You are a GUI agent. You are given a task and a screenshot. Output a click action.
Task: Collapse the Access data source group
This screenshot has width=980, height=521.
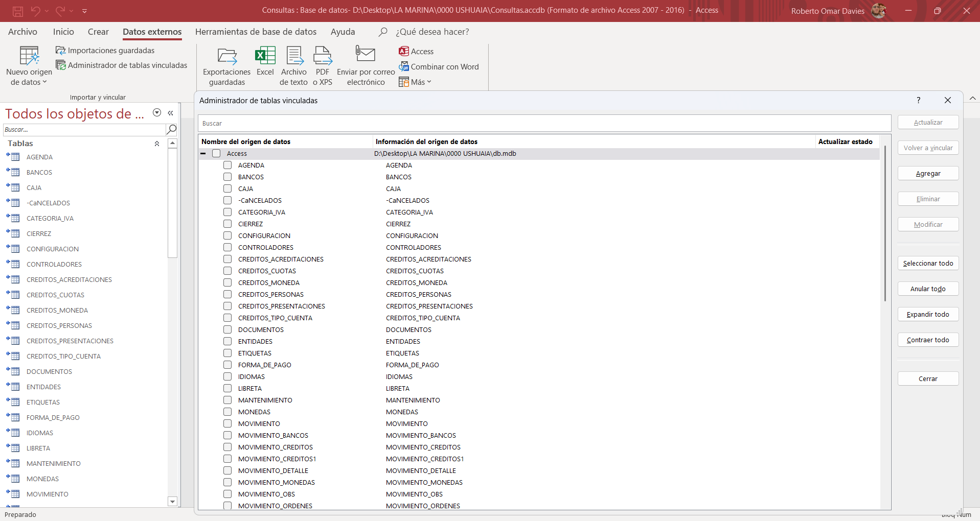pyautogui.click(x=203, y=153)
